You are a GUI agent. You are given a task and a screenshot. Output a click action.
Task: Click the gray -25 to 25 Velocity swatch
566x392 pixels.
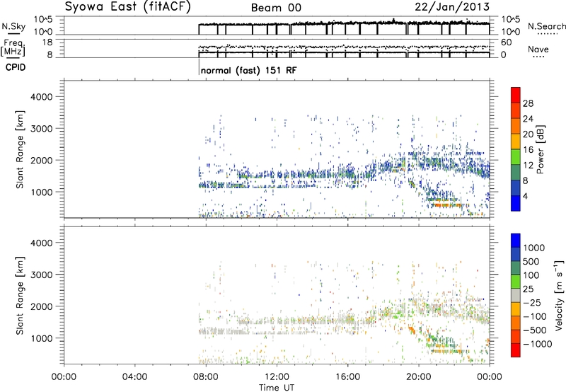(x=516, y=295)
